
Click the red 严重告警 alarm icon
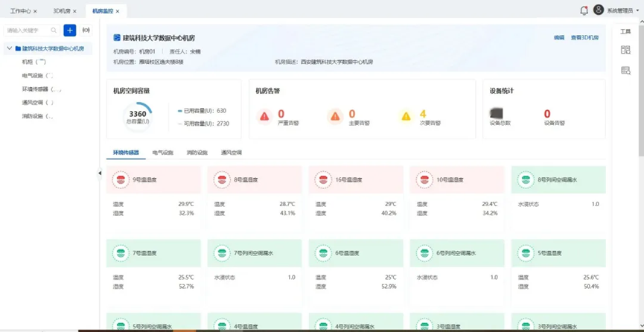point(264,116)
